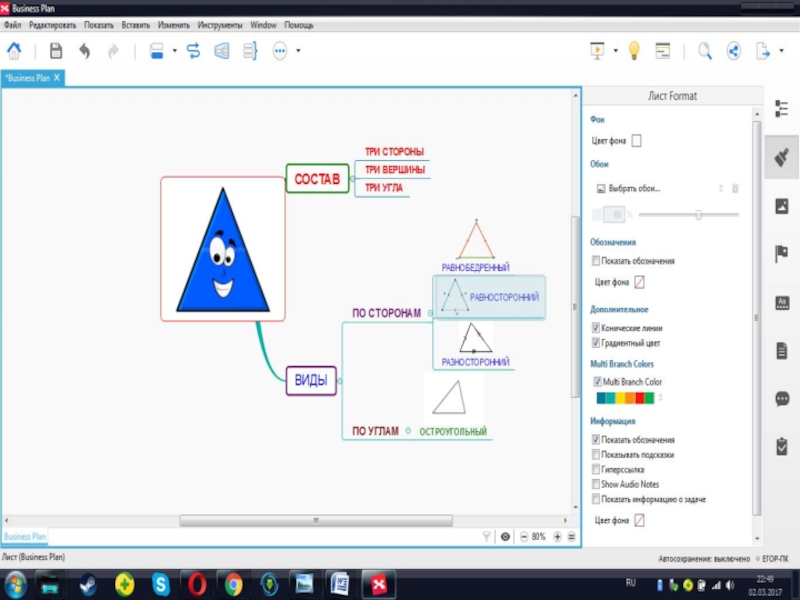This screenshot has width=800, height=600.
Task: Select the ВИДЫ topic node
Action: click(311, 380)
